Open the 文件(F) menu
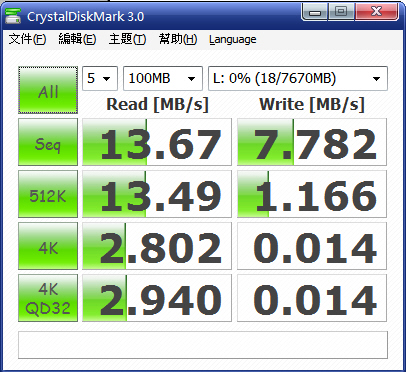Screen dimensions: 406x372 pos(27,39)
